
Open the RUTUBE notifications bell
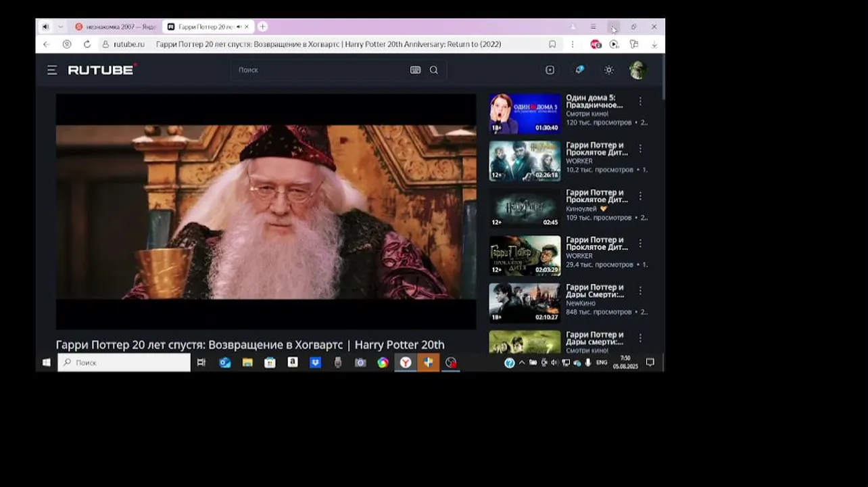(x=579, y=70)
